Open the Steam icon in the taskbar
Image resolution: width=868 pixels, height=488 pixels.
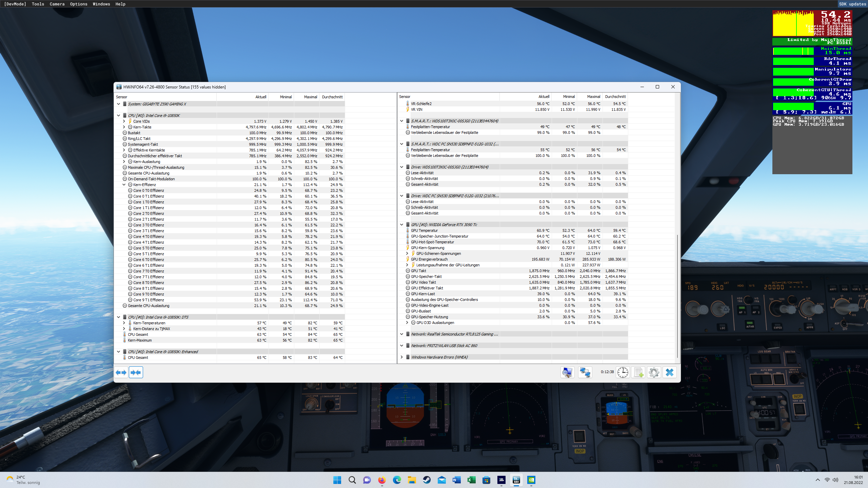[x=427, y=480]
